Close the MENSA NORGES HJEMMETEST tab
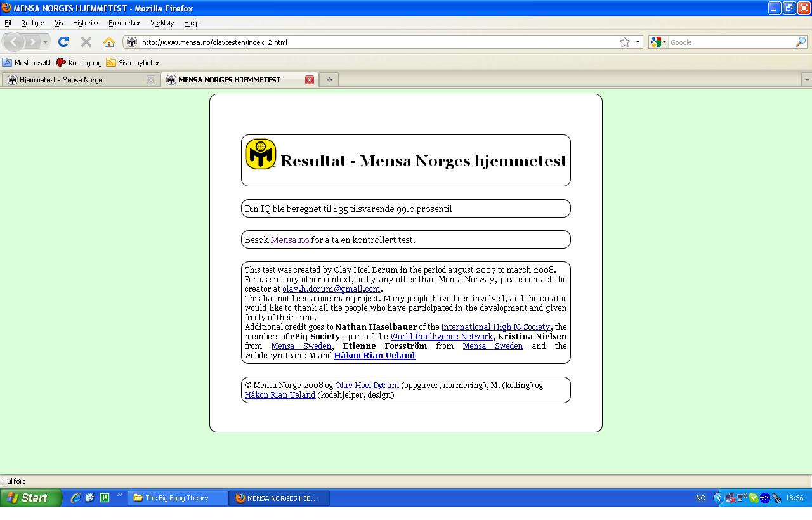 310,80
